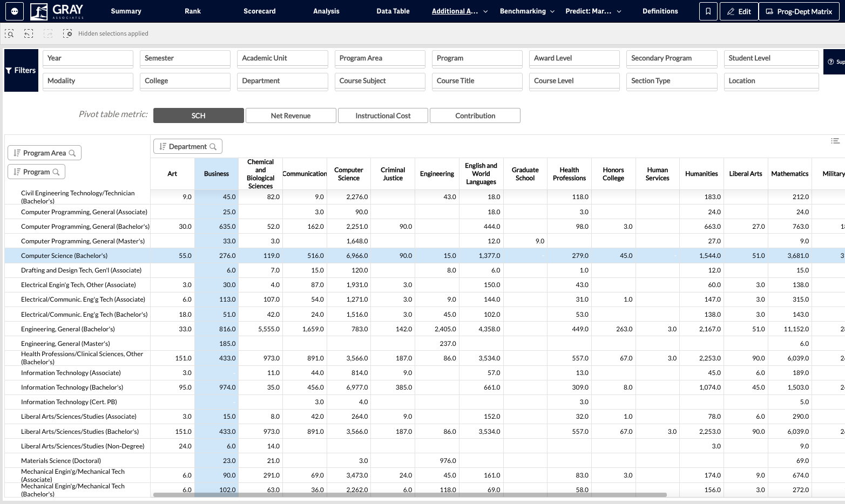Screen dimensions: 845x504
Task: Open the Semester filter
Action: tap(185, 58)
